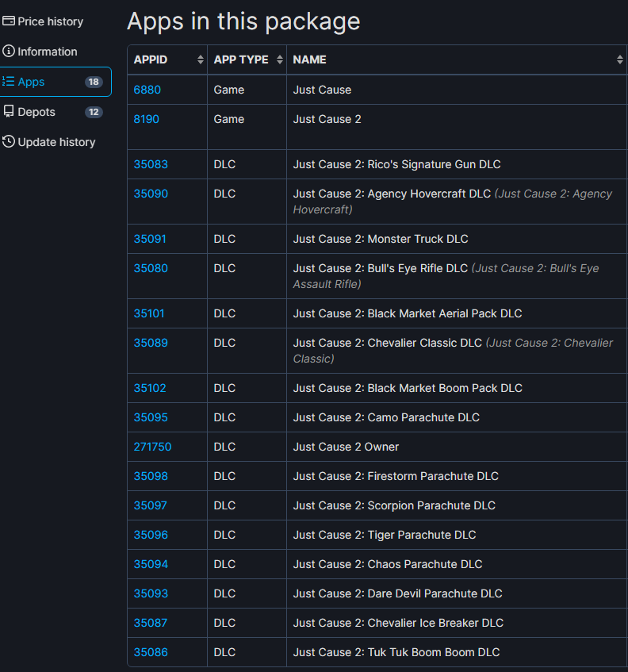This screenshot has width=628, height=672.
Task: Click the Update history clock icon
Action: pos(9,142)
